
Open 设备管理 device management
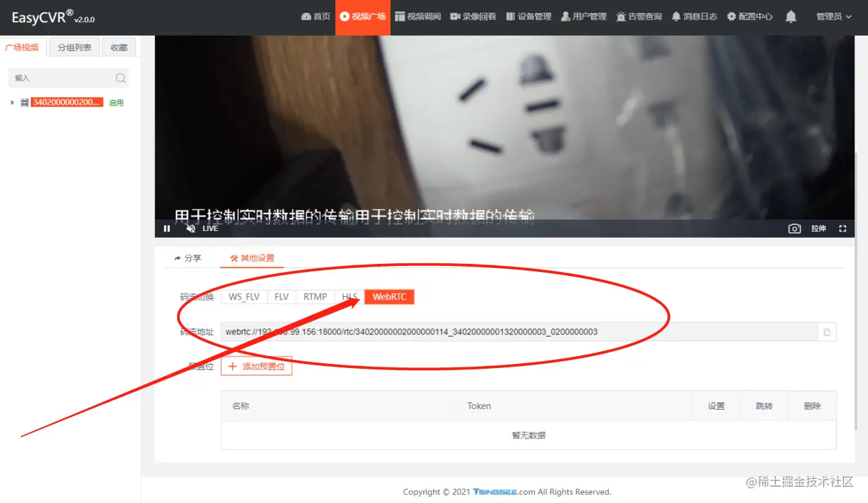click(528, 16)
